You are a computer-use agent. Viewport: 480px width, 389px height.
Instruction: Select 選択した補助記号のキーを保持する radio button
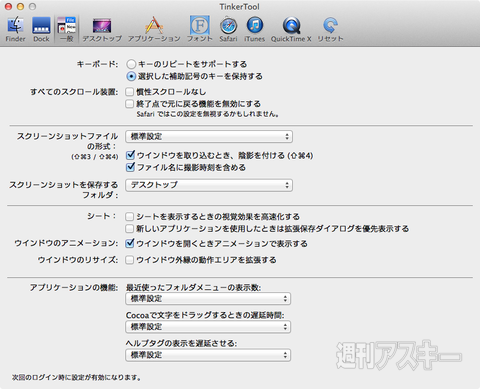(131, 76)
